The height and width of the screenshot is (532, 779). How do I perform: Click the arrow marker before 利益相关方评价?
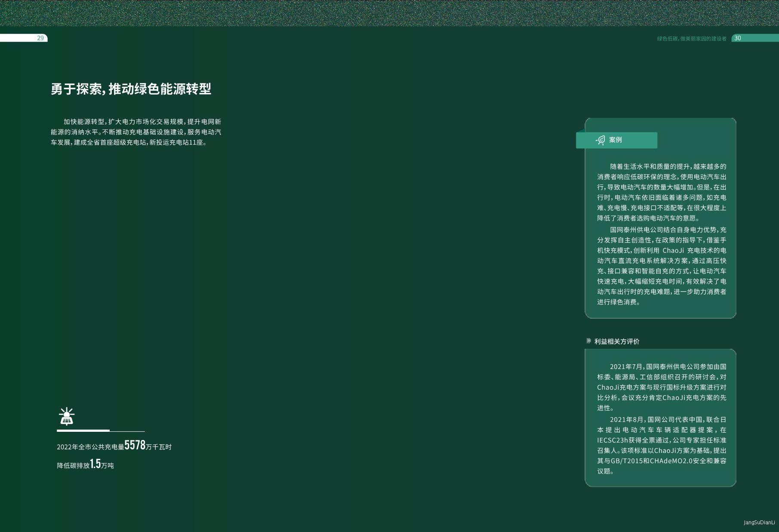589,341
